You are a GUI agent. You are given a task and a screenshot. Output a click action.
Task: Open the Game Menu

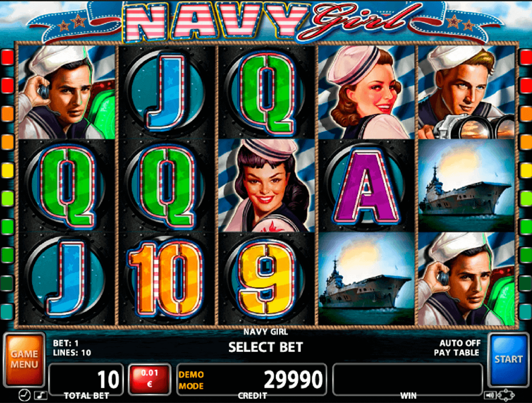coord(24,360)
